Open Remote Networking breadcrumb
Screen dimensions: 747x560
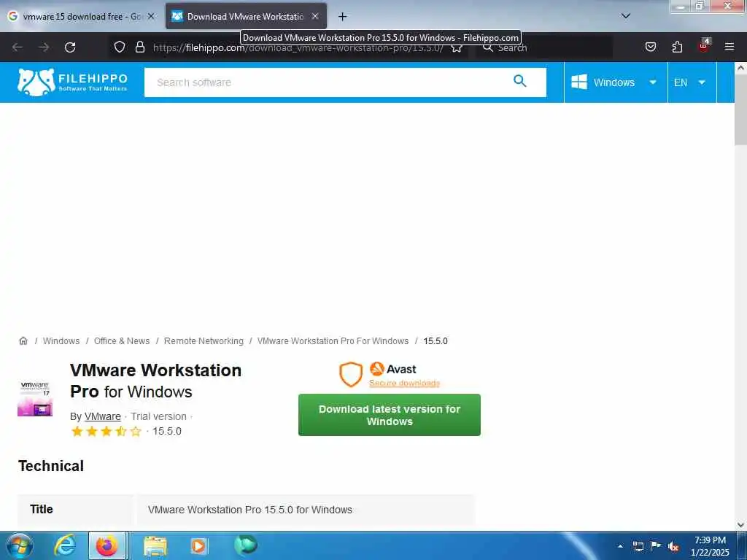[204, 341]
